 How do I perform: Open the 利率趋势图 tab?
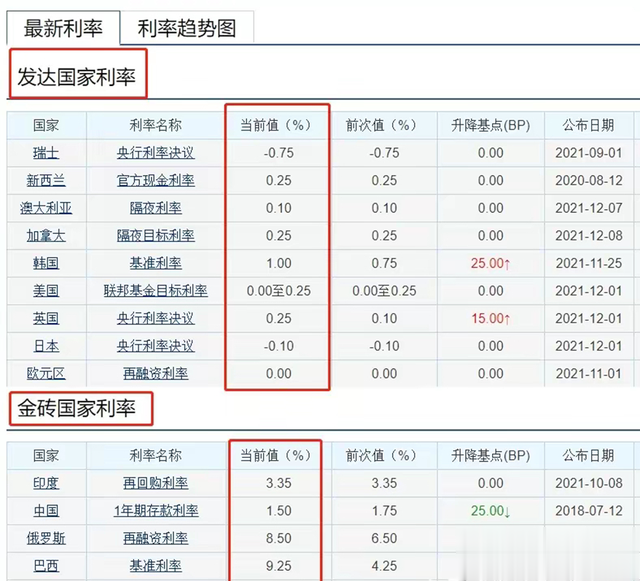(187, 29)
